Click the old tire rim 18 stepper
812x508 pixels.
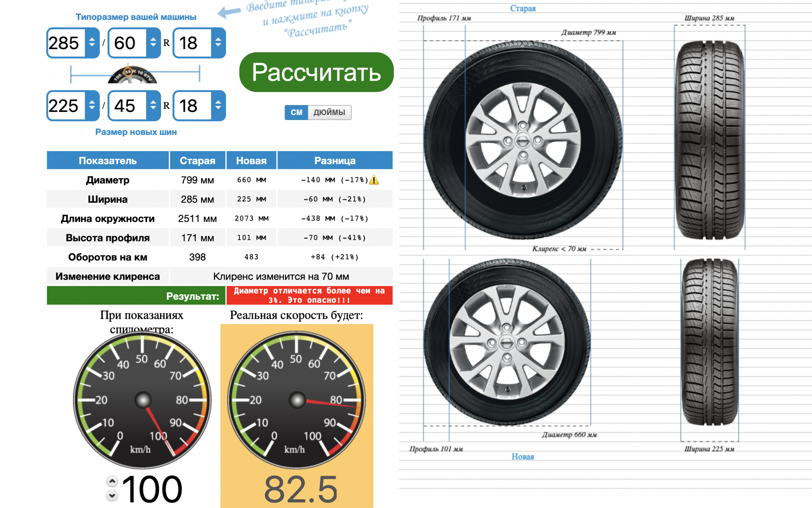[218, 43]
